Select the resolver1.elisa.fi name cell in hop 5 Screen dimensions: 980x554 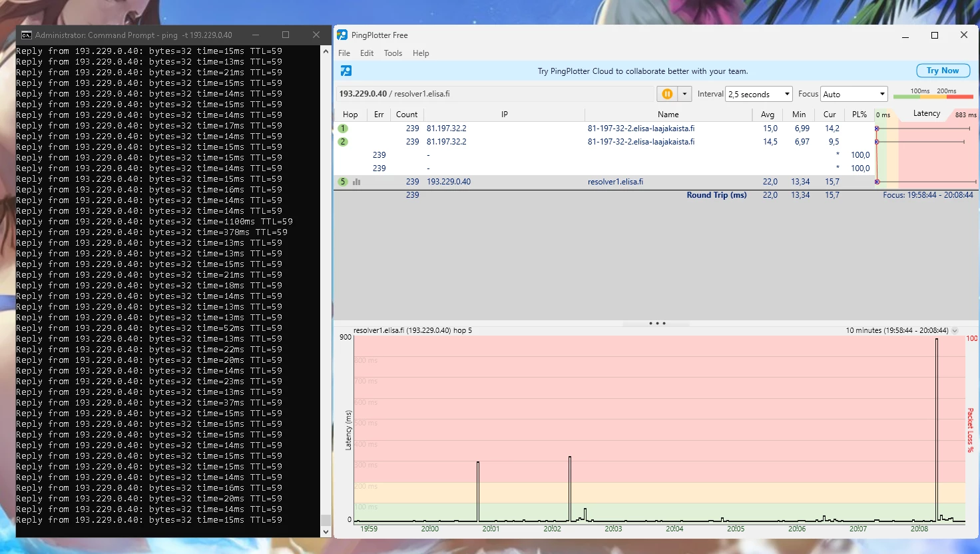[x=616, y=182]
